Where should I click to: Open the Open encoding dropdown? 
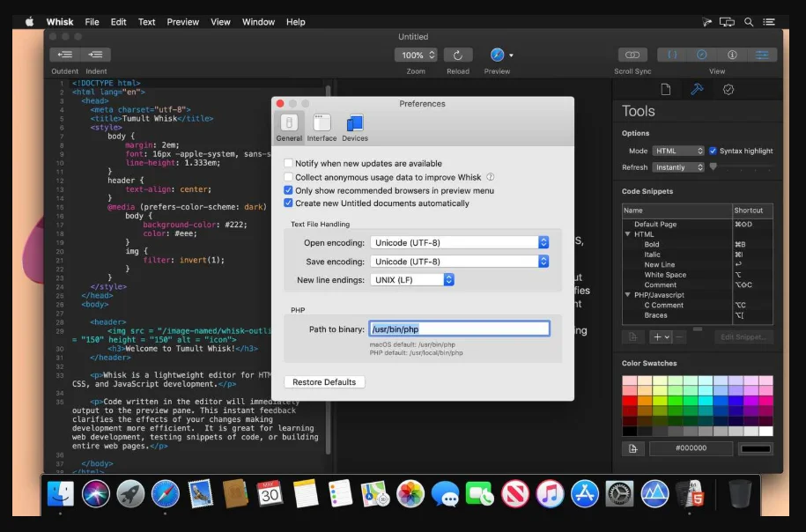coord(459,242)
